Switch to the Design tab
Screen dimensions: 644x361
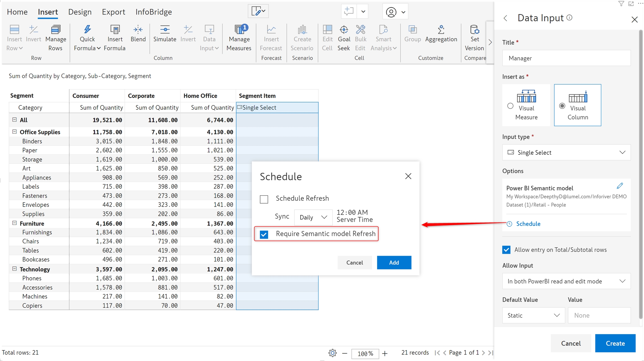[80, 12]
